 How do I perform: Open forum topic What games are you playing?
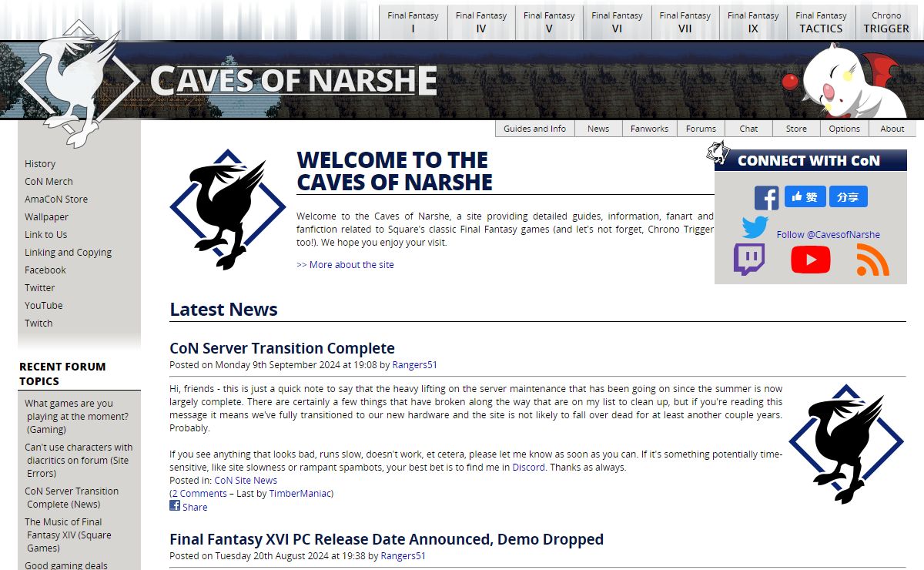[x=76, y=416]
